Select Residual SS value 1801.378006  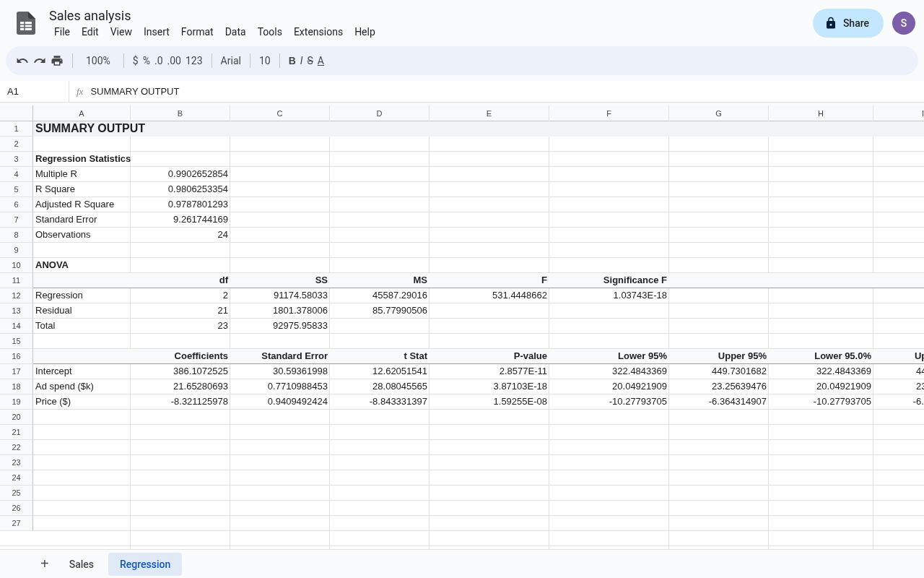click(x=280, y=311)
